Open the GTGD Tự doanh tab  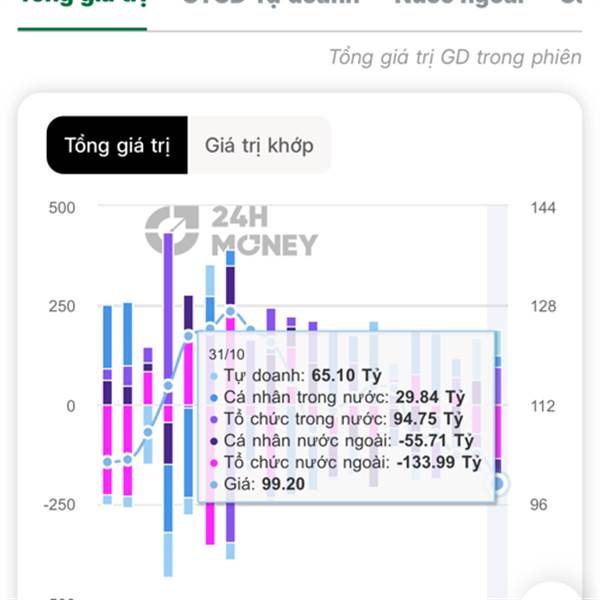pos(270,5)
